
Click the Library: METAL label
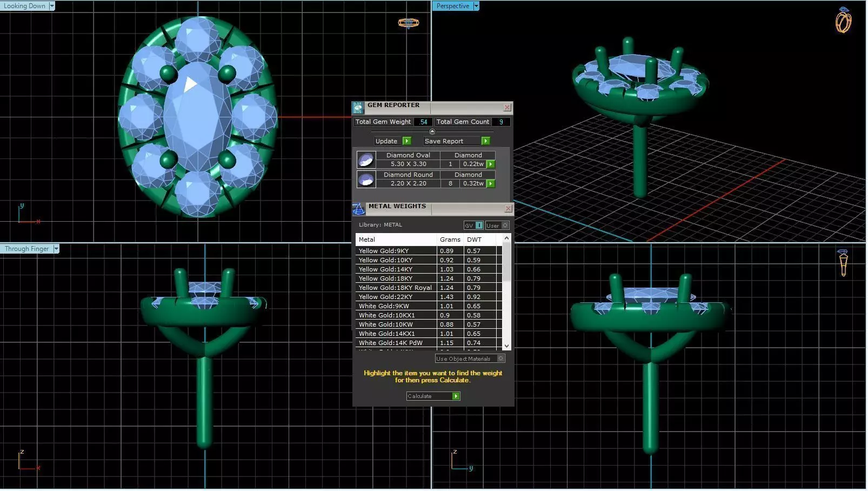(380, 225)
